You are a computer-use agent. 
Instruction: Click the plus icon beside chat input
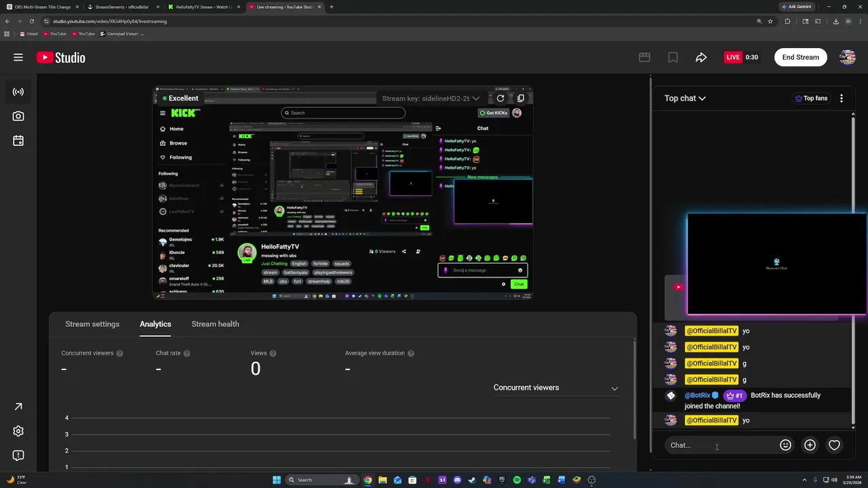[810, 445]
